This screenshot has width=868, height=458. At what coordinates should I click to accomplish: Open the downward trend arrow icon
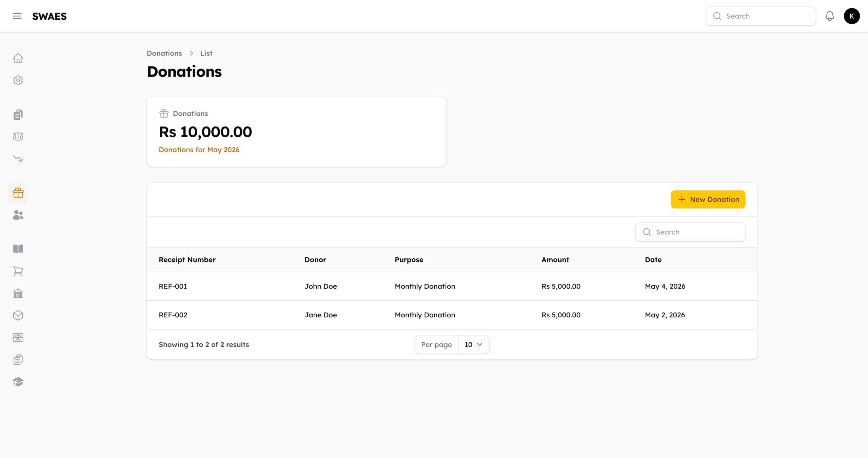click(x=18, y=159)
